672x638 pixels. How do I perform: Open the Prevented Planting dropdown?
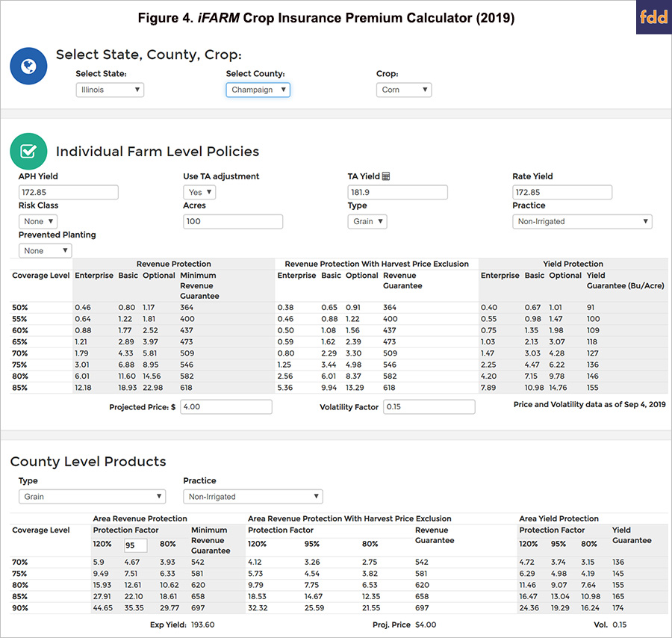pyautogui.click(x=45, y=250)
